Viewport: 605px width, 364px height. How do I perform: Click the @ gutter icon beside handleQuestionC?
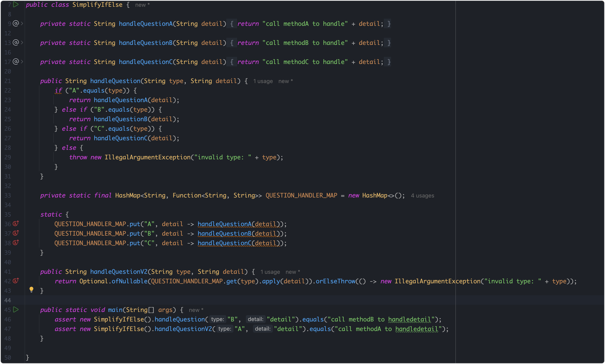(x=16, y=61)
